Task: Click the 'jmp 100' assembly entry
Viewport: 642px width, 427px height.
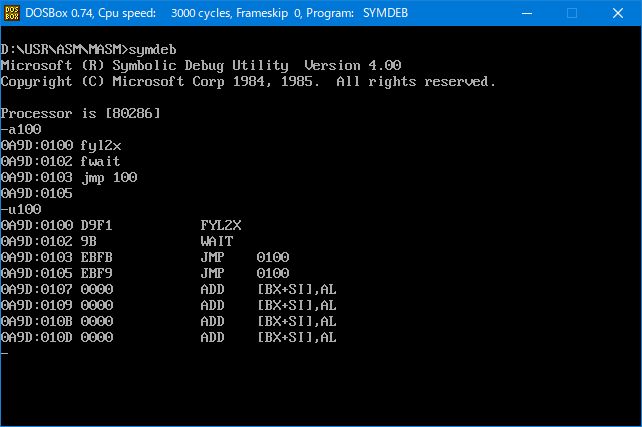Action: pyautogui.click(x=109, y=178)
